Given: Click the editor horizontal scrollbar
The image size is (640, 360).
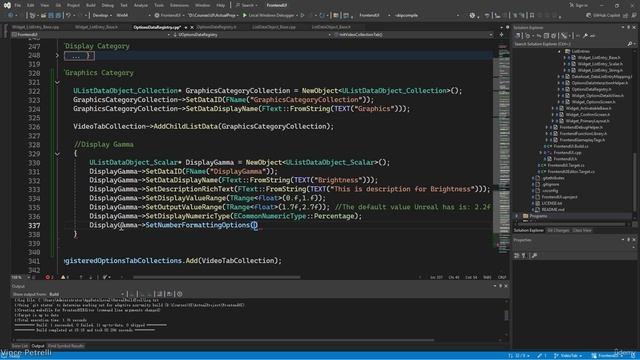Looking at the screenshot, I should pos(217,278).
